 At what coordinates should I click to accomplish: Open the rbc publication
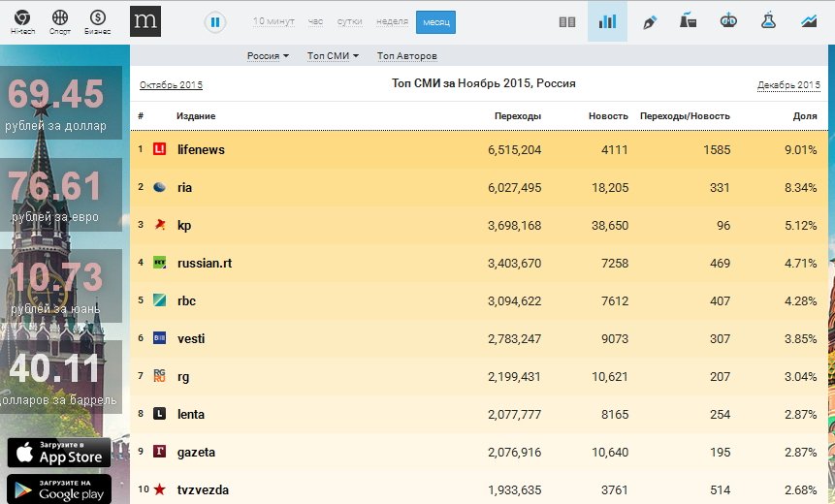tap(186, 300)
